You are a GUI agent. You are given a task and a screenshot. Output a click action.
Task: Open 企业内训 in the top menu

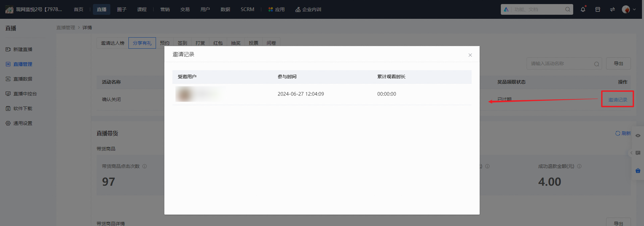pos(308,9)
